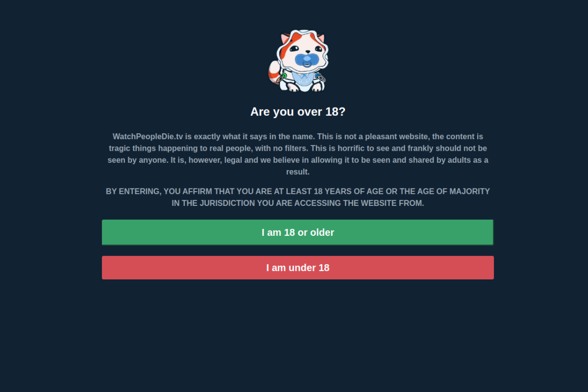Click the mascot's striped orange tail
The image size is (588, 392).
[x=274, y=73]
